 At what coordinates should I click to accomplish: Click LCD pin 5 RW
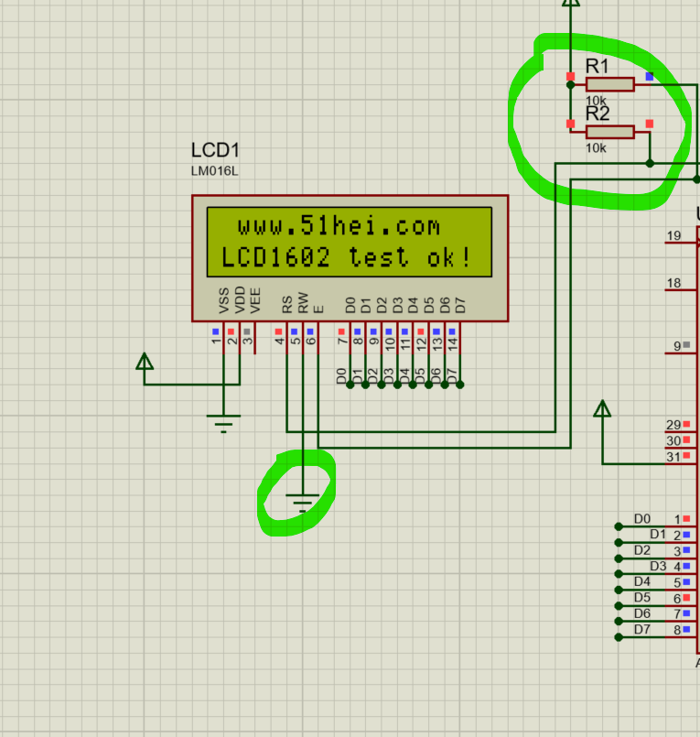(x=303, y=338)
